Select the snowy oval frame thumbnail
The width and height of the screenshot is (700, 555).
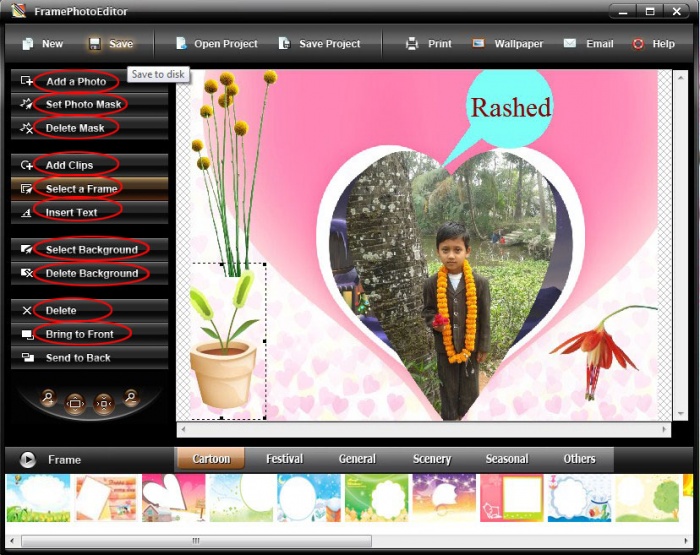pyautogui.click(x=309, y=498)
